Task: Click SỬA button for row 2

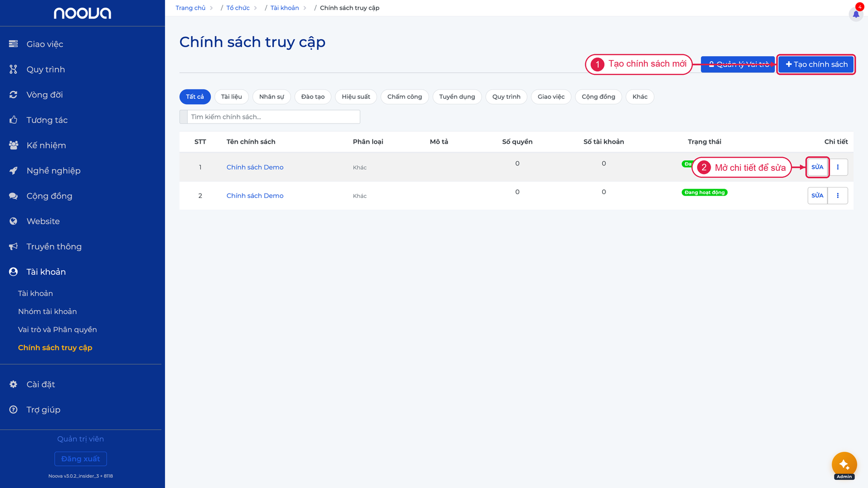Action: tap(818, 195)
